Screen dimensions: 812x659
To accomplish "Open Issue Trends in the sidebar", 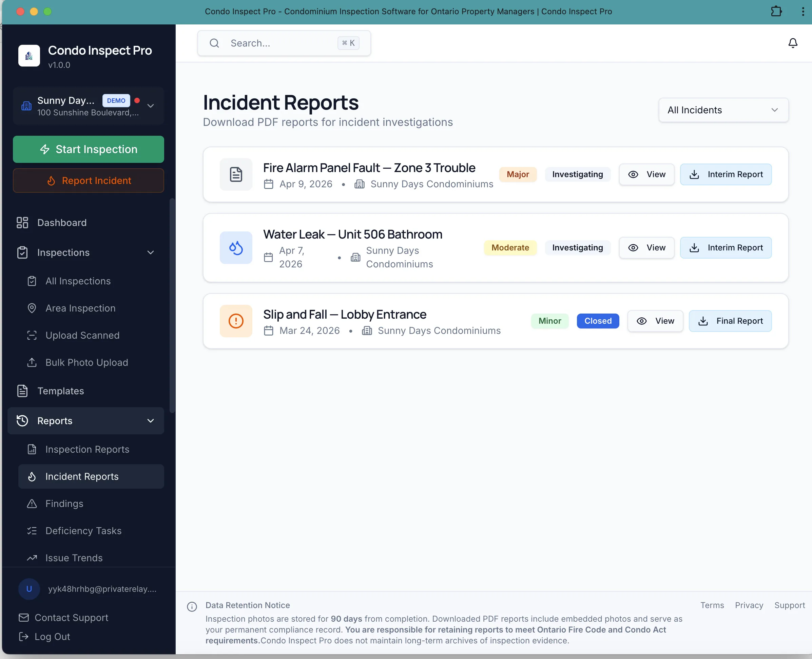I will [x=91, y=558].
